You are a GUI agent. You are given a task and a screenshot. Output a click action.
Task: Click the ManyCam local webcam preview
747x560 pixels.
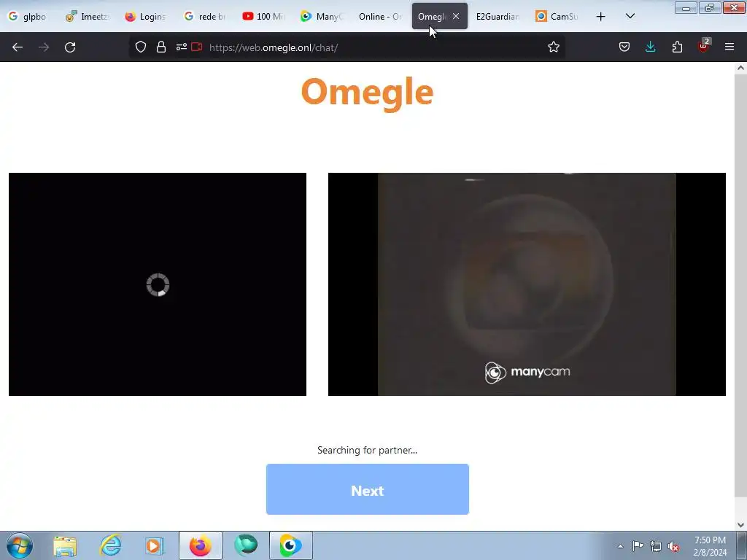(x=527, y=284)
